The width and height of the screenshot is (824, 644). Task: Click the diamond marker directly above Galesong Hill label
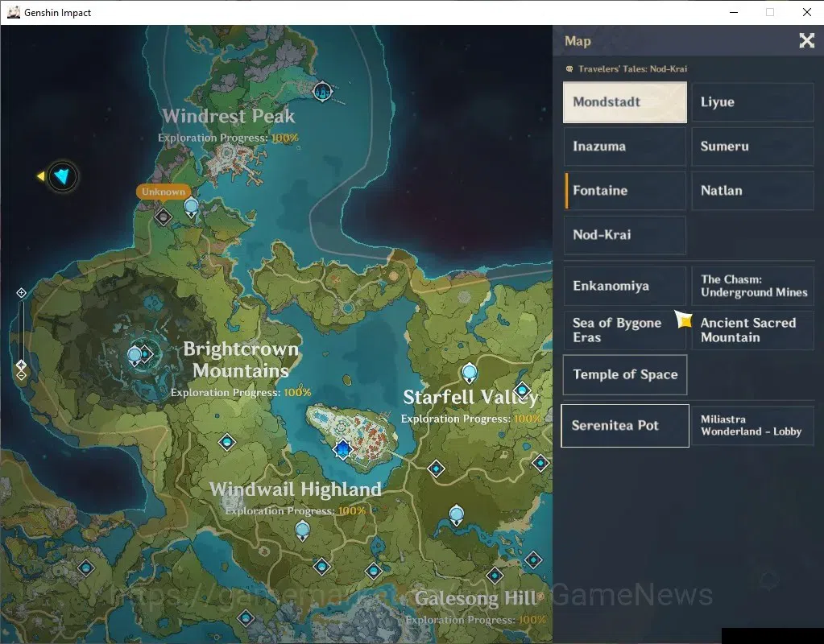495,576
